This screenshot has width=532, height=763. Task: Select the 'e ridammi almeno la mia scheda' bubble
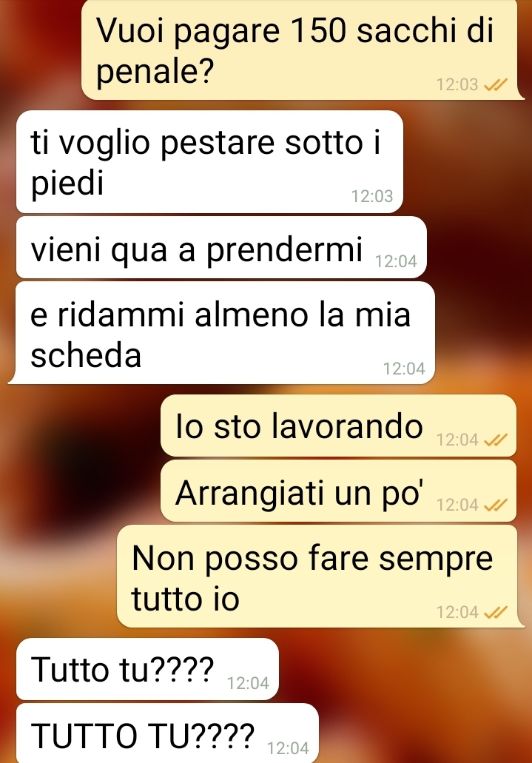pos(221,333)
